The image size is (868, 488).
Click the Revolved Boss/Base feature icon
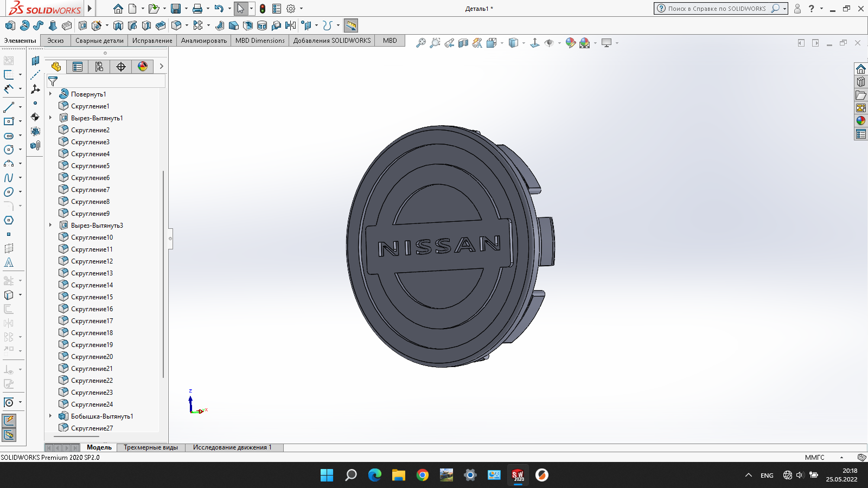point(24,25)
